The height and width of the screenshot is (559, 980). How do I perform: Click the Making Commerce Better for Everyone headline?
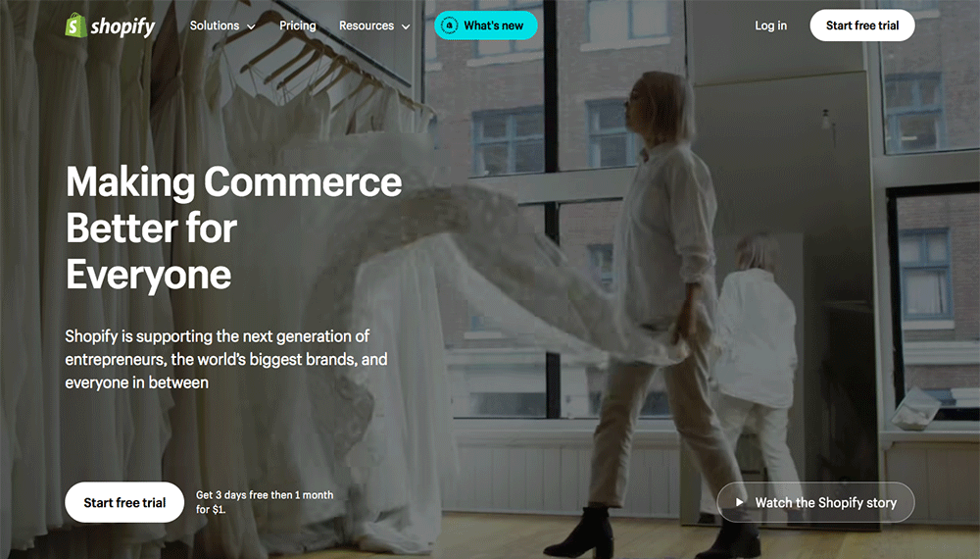pyautogui.click(x=234, y=229)
